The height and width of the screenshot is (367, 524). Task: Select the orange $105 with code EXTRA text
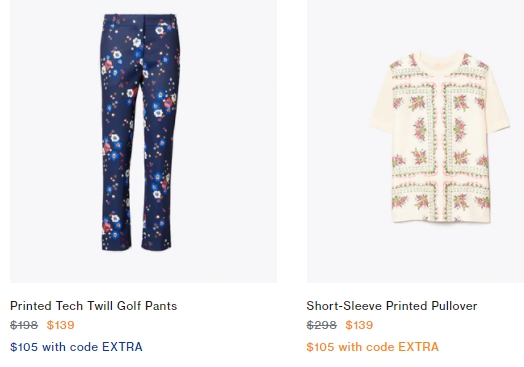click(x=373, y=347)
